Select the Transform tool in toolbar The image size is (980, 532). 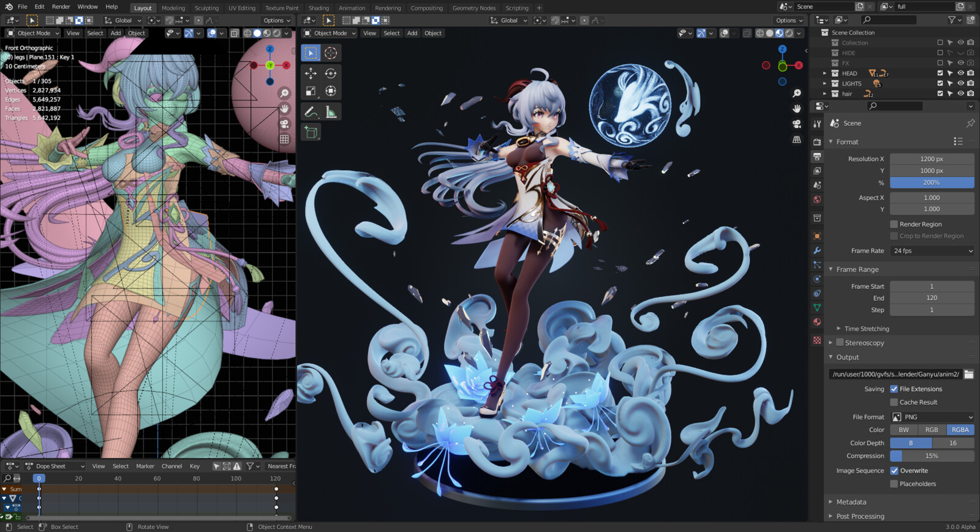(331, 91)
